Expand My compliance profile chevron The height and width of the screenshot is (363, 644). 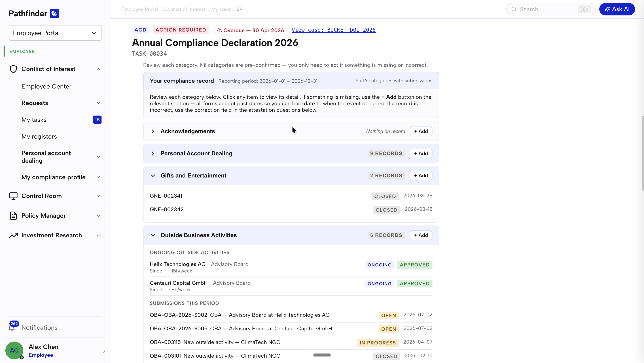click(98, 177)
